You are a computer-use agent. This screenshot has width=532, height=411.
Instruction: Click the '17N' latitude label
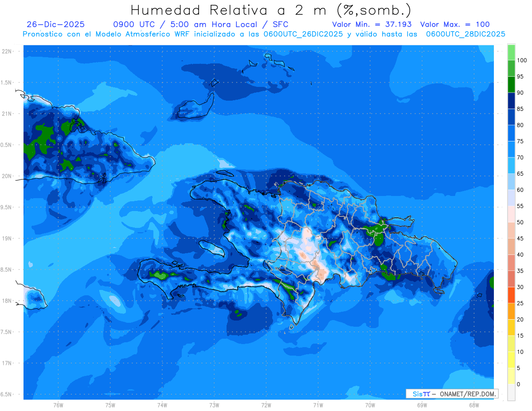coord(7,363)
